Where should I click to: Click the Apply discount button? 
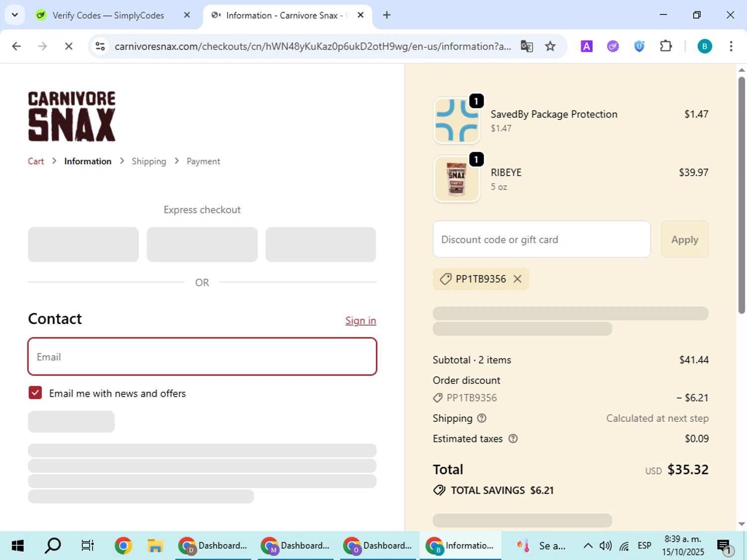[x=685, y=239]
